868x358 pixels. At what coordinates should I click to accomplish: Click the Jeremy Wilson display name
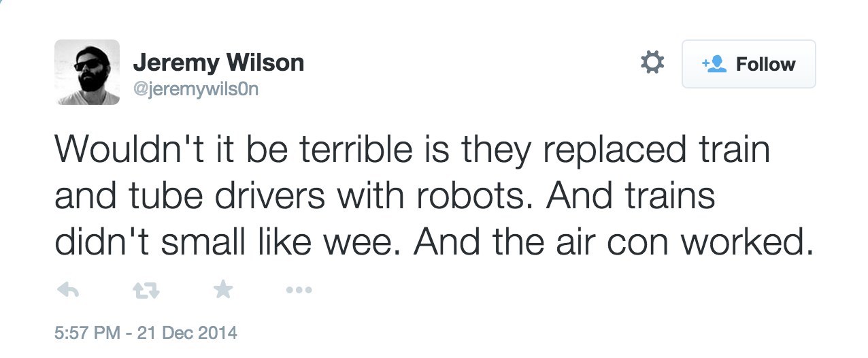(218, 63)
